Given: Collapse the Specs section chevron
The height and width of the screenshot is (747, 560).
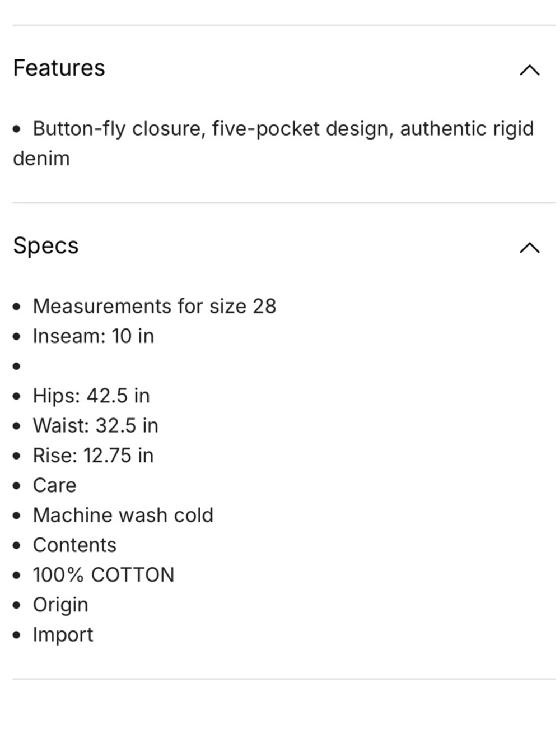Looking at the screenshot, I should (x=529, y=248).
